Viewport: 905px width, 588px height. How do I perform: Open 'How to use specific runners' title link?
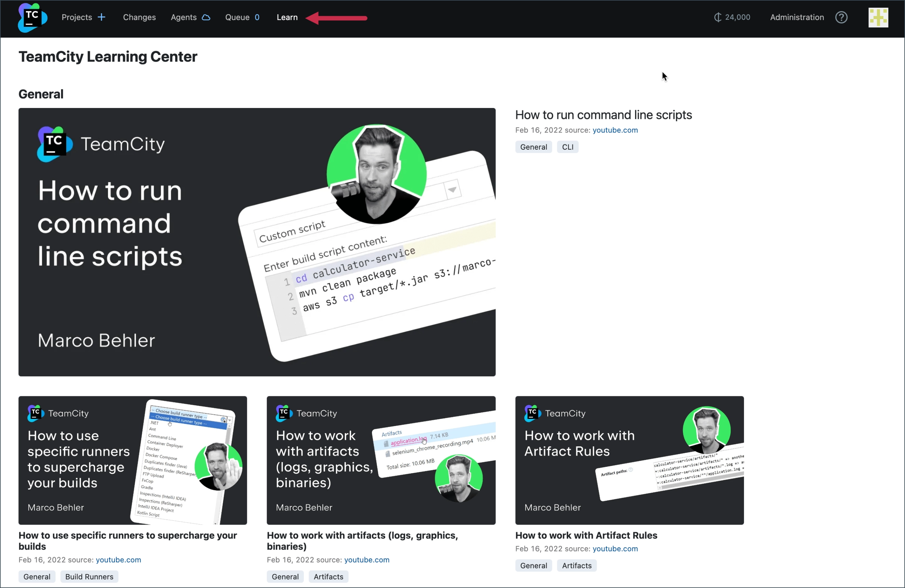point(128,541)
